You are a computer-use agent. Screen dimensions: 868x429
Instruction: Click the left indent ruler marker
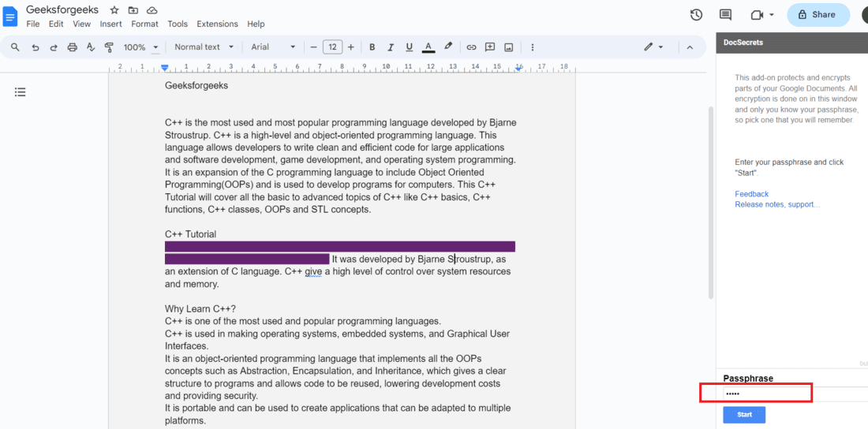pos(164,68)
